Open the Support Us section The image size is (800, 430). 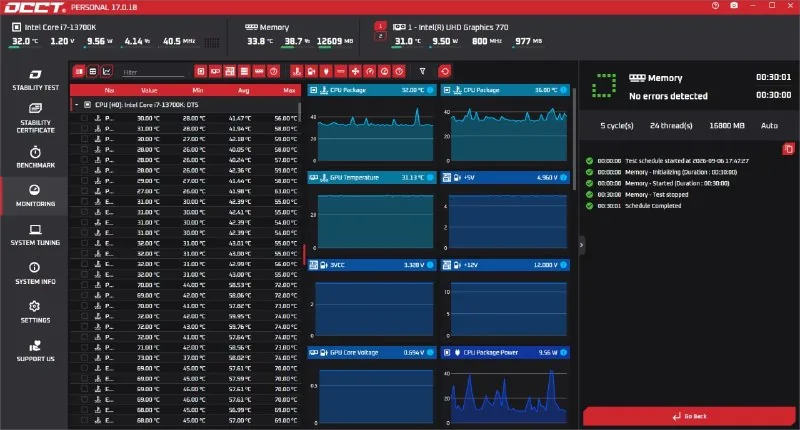tap(35, 351)
